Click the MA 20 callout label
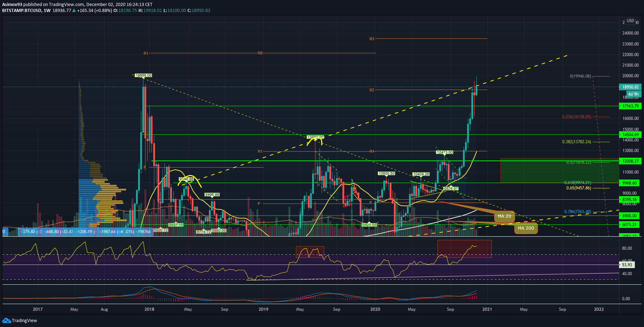This screenshot has width=644, height=327. (504, 216)
